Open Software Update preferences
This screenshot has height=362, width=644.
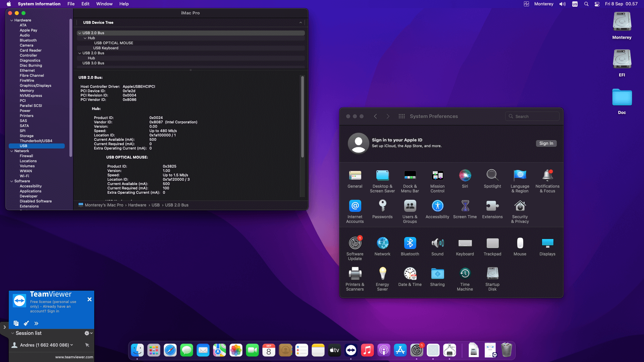tap(355, 243)
